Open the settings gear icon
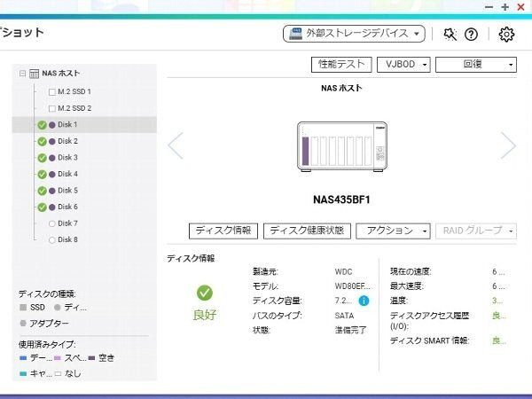Screen dimensions: 532x399 (506, 35)
